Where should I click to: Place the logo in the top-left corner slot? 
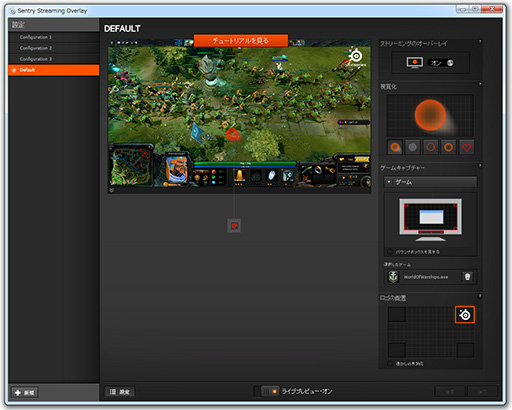coord(397,315)
